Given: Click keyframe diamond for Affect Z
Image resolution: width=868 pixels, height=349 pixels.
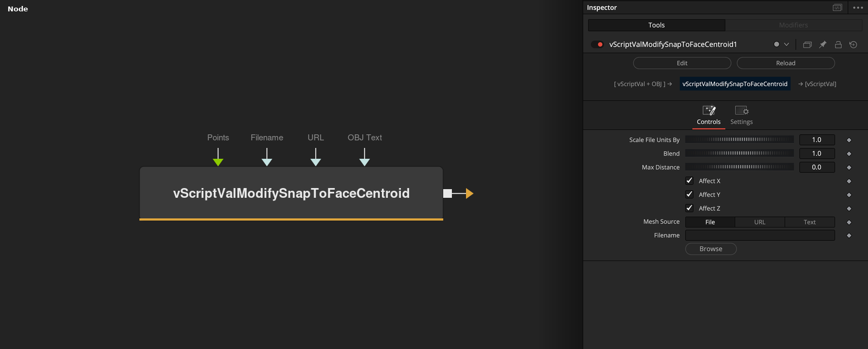Looking at the screenshot, I should point(849,208).
